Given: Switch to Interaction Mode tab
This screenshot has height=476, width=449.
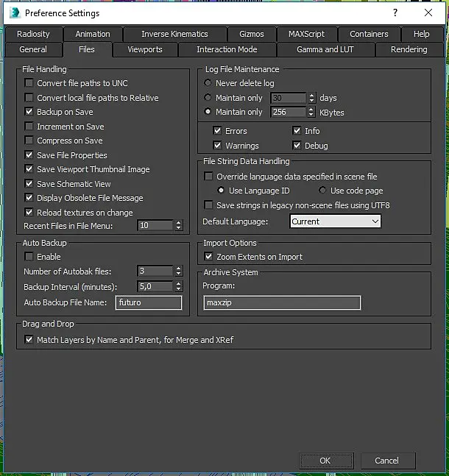Looking at the screenshot, I should pos(227,49).
